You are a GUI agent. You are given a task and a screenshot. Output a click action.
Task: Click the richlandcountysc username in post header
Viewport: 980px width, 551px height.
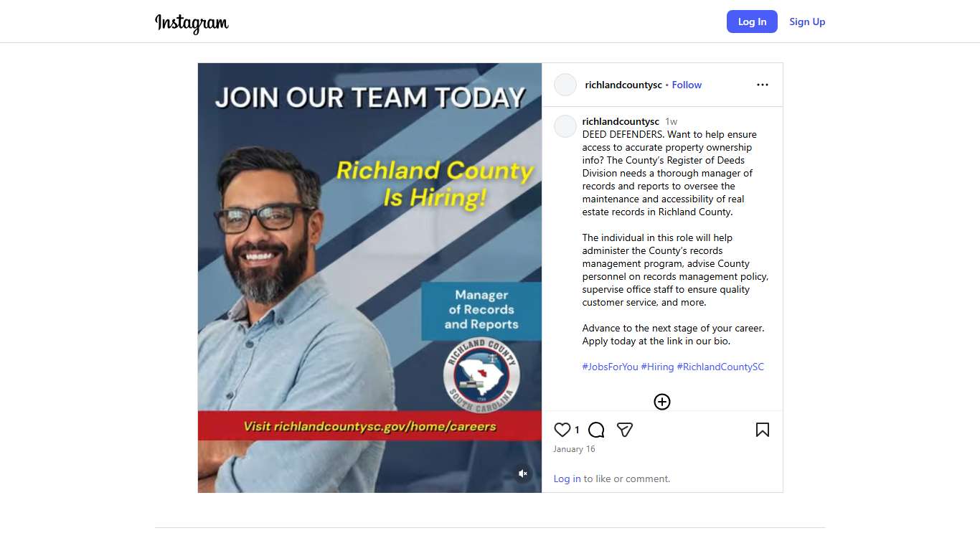pyautogui.click(x=623, y=85)
